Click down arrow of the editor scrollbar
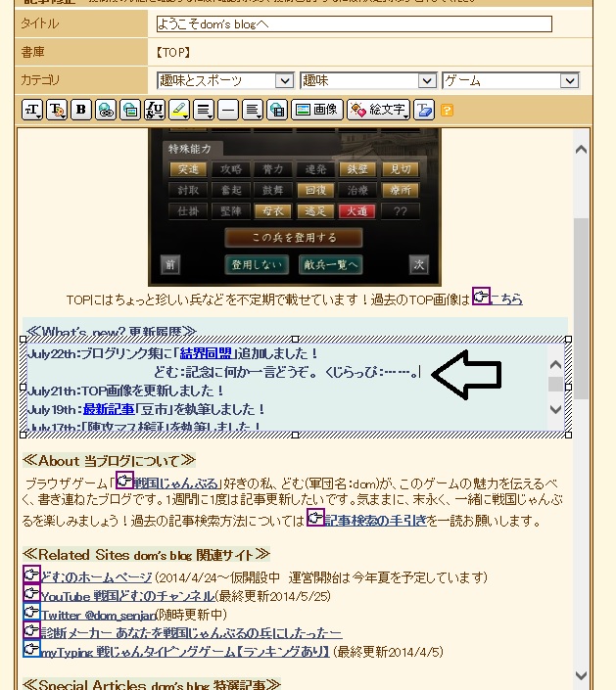This screenshot has height=690, width=616. (x=581, y=675)
